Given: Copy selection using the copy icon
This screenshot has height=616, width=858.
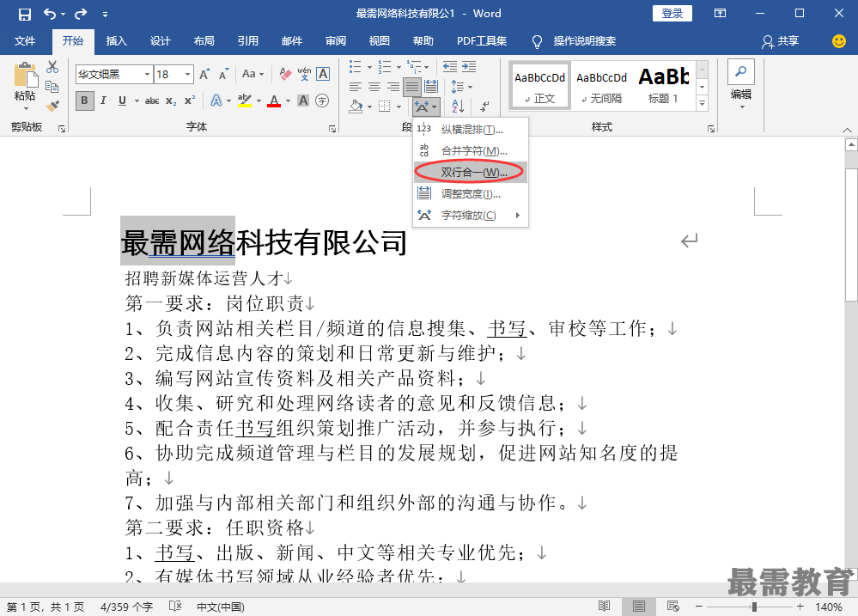Looking at the screenshot, I should (52, 87).
